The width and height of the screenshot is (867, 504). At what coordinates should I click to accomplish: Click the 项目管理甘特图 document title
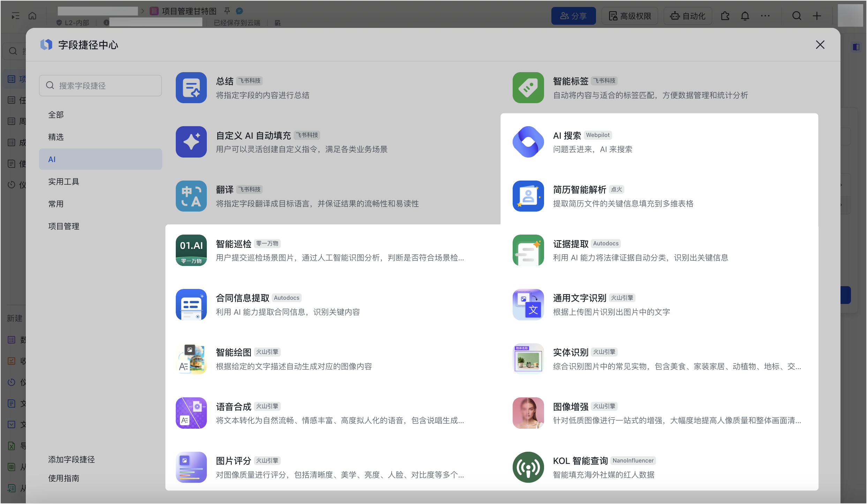point(189,11)
